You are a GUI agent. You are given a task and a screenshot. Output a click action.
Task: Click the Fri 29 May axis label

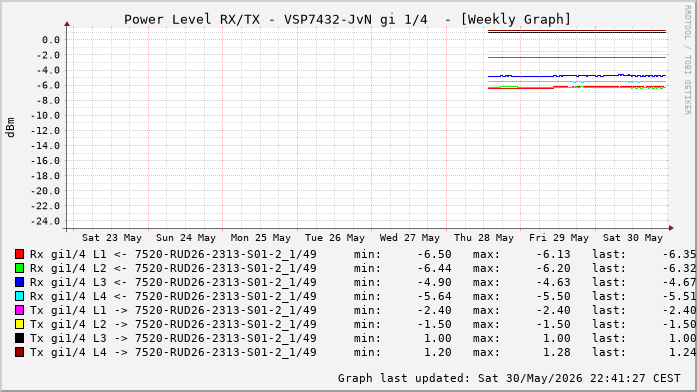click(558, 238)
